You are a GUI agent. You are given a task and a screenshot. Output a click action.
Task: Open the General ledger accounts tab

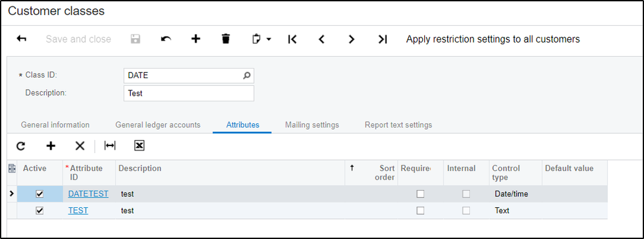click(158, 125)
